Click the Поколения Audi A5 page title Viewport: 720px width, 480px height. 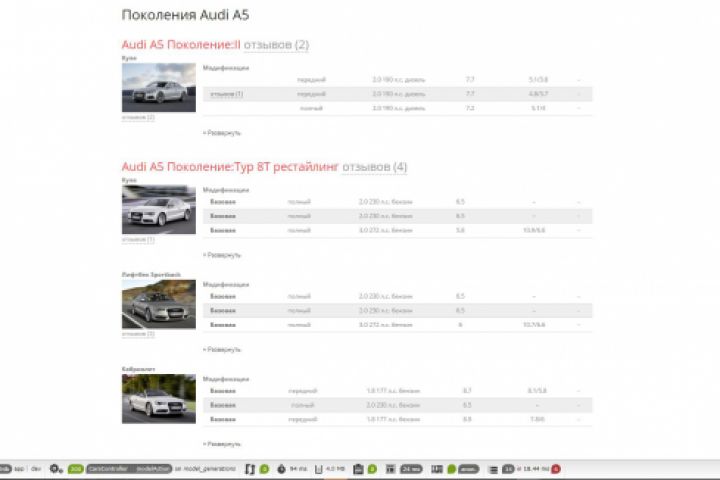point(186,15)
